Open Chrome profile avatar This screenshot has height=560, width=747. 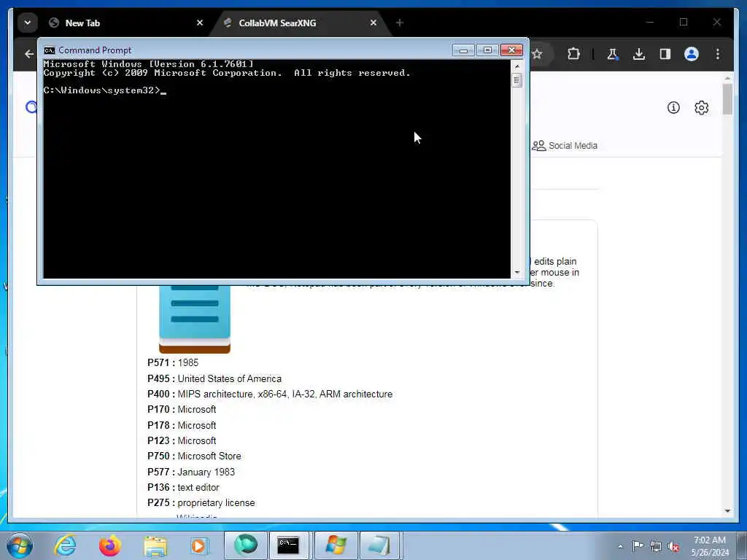point(692,54)
